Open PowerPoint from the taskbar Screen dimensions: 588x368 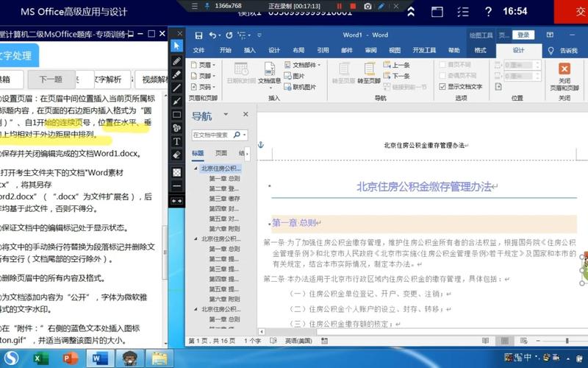tap(70, 358)
